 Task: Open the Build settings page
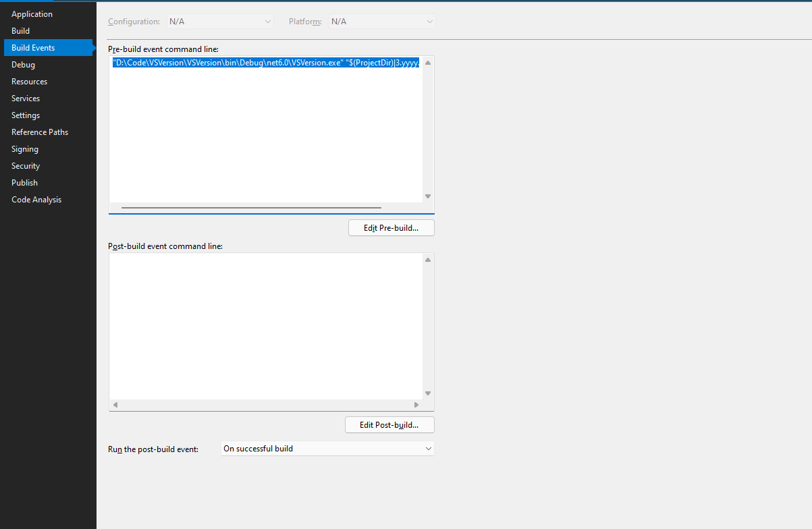tap(20, 30)
